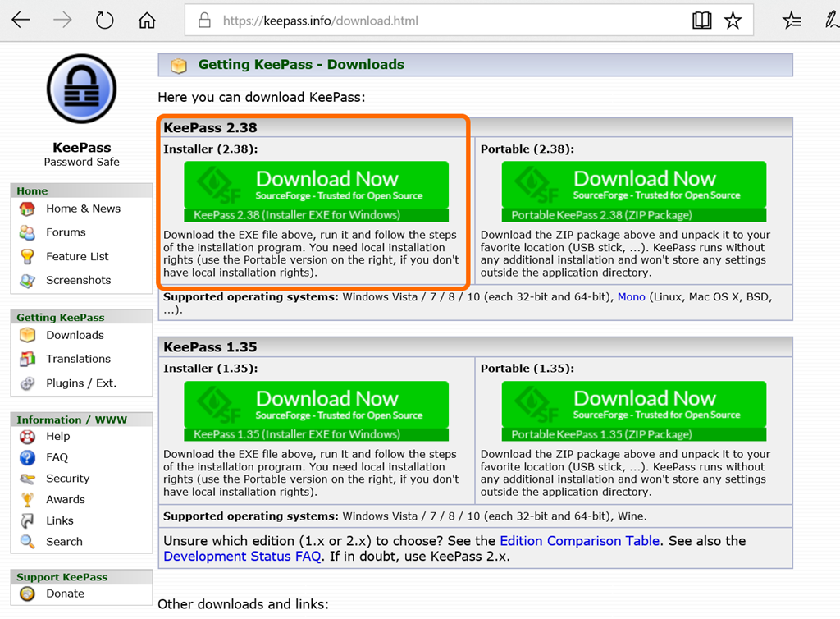
Task: Open the Edition Comparison Table link
Action: point(579,541)
